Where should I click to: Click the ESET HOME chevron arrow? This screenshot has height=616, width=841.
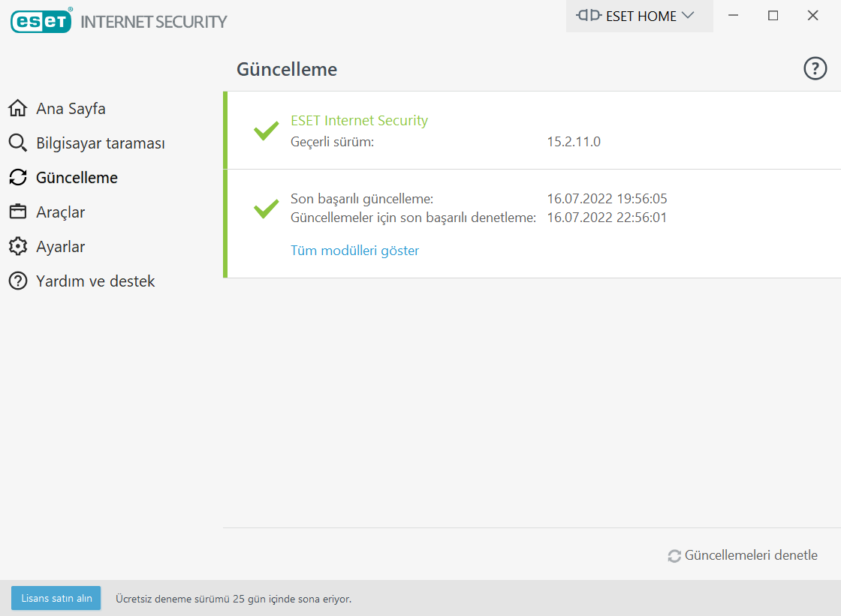[x=687, y=16]
